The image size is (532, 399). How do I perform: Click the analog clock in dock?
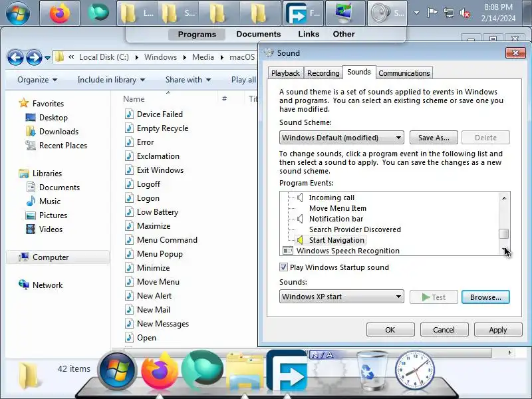415,370
